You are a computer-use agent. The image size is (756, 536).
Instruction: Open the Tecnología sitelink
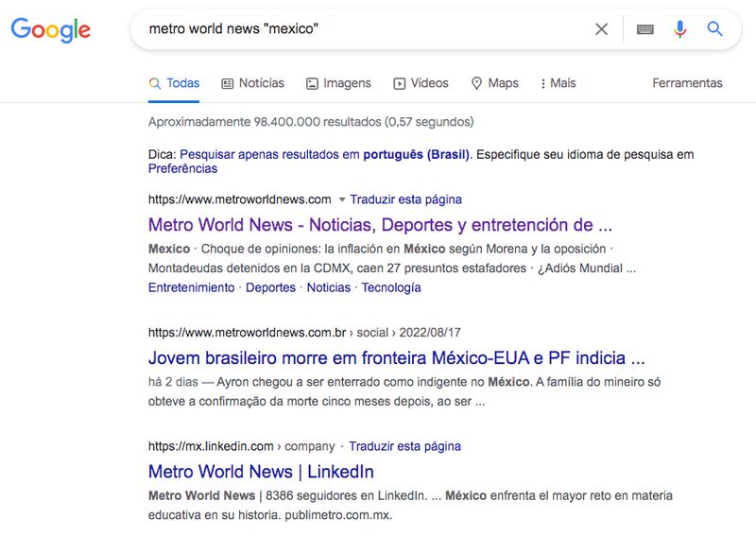coord(391,287)
